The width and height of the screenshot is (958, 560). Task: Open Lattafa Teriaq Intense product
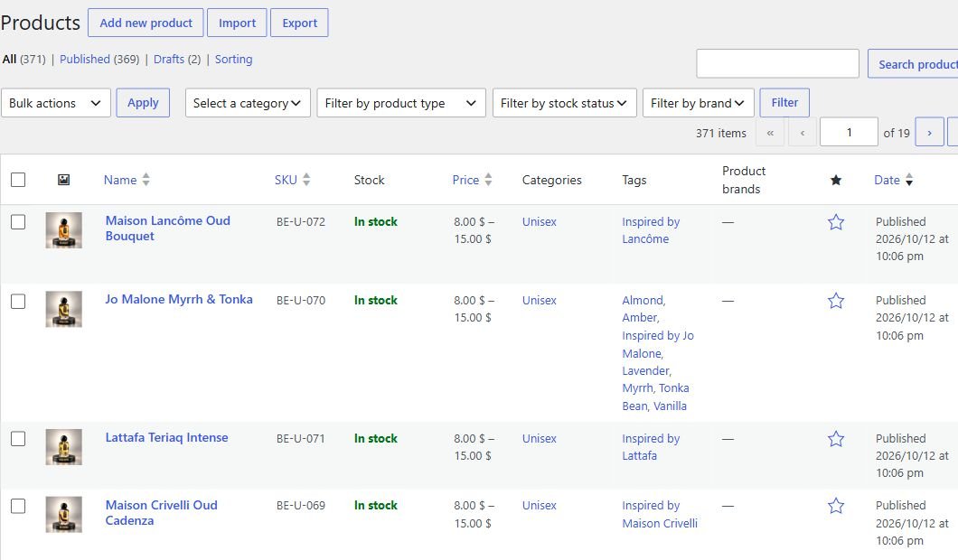166,437
